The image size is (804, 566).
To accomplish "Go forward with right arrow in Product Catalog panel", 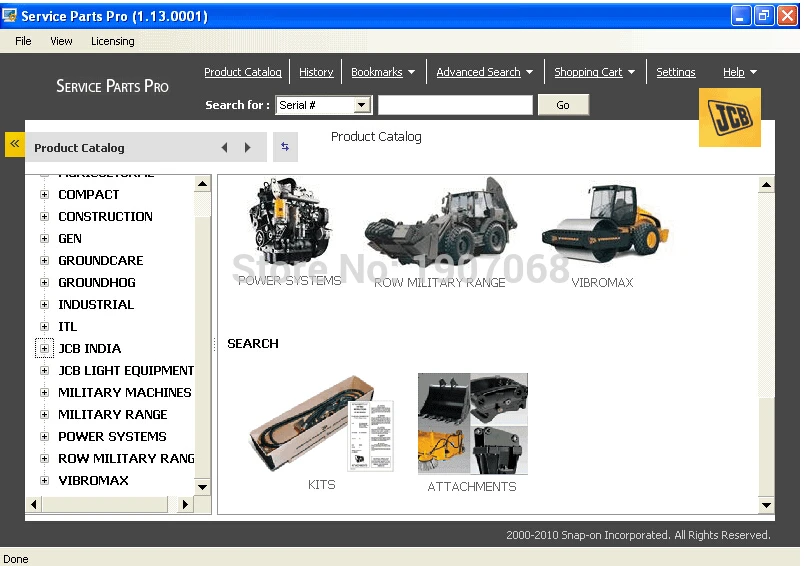I will 248,148.
